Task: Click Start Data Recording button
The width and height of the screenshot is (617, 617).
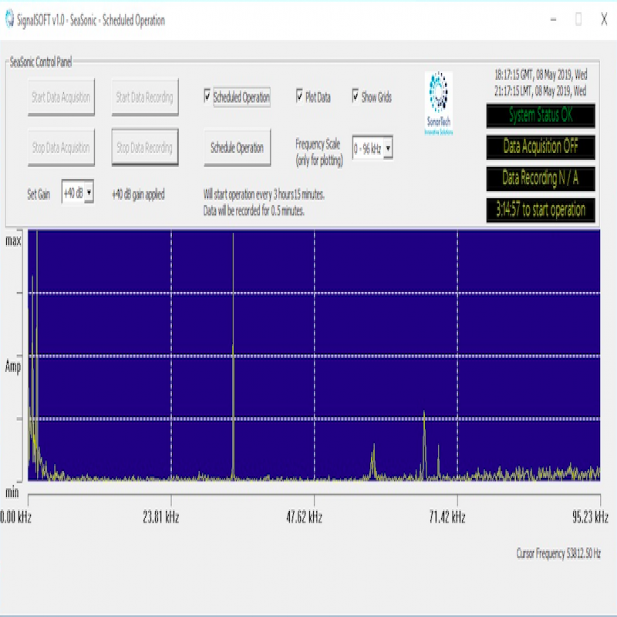Action: pos(145,97)
